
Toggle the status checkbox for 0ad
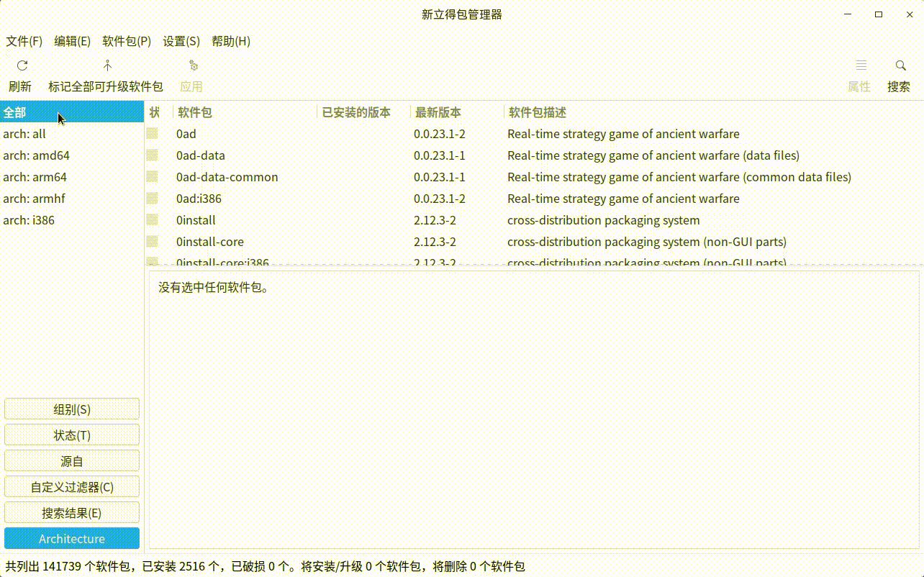click(153, 134)
